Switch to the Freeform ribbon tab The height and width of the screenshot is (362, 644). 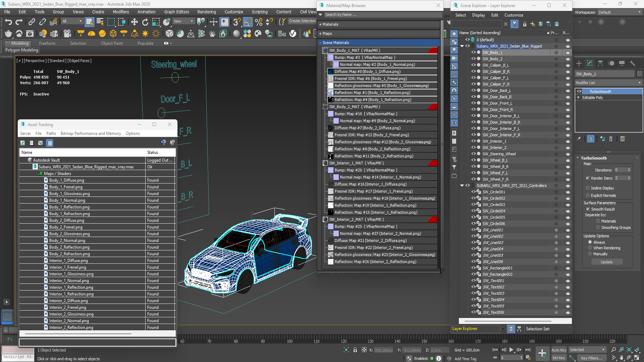pos(47,43)
